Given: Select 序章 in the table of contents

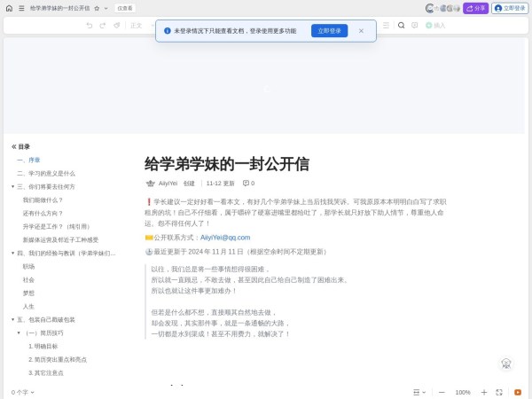Looking at the screenshot, I should click(x=35, y=160).
